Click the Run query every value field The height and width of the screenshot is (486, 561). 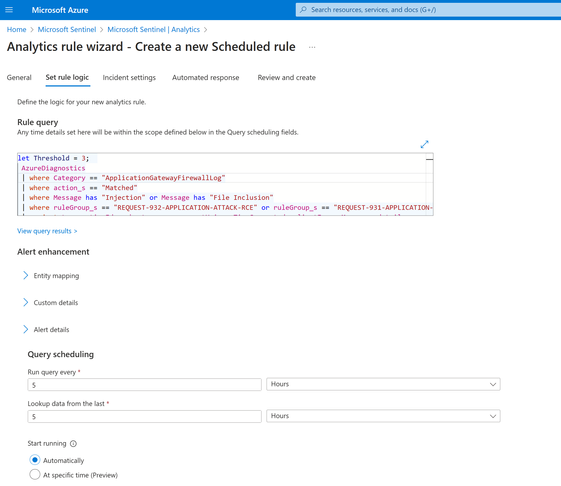(x=145, y=385)
